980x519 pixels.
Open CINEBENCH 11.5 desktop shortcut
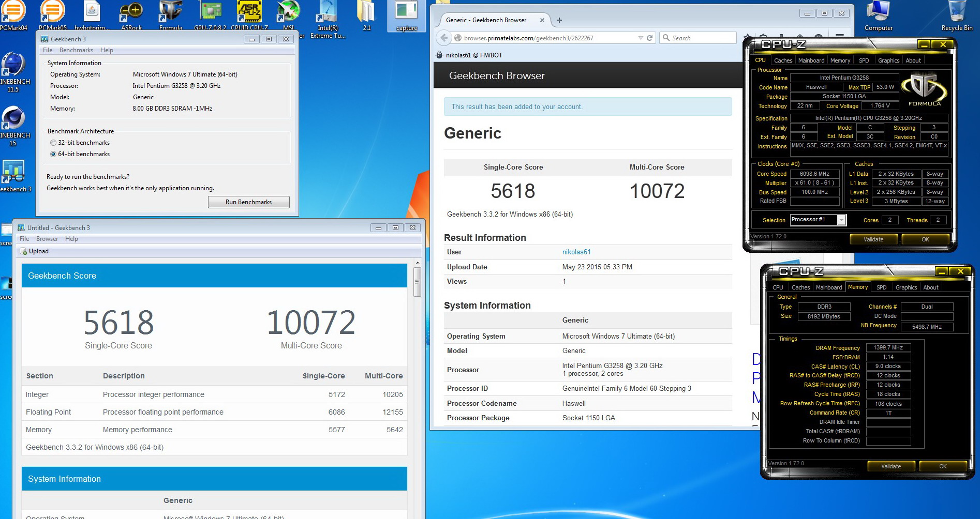(x=13, y=72)
